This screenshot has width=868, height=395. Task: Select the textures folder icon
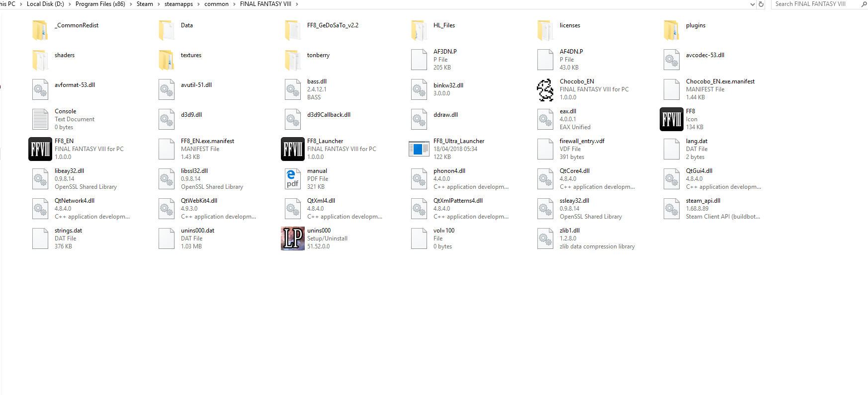(x=167, y=60)
